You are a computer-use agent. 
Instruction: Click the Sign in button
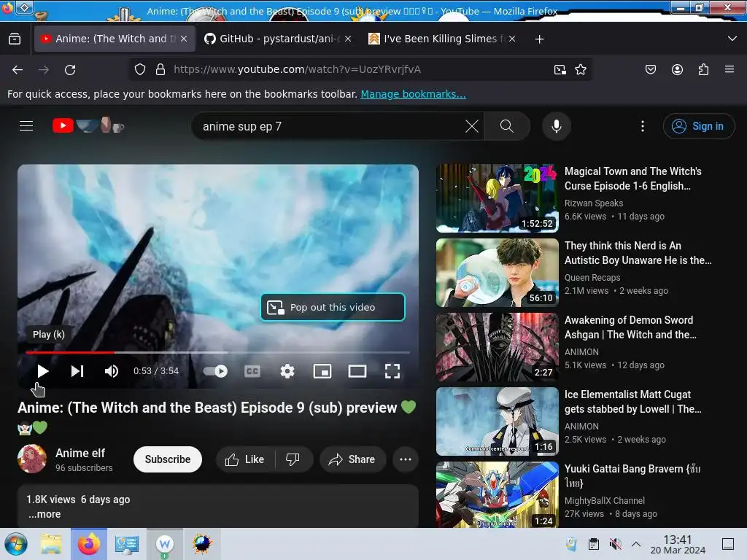tap(698, 126)
